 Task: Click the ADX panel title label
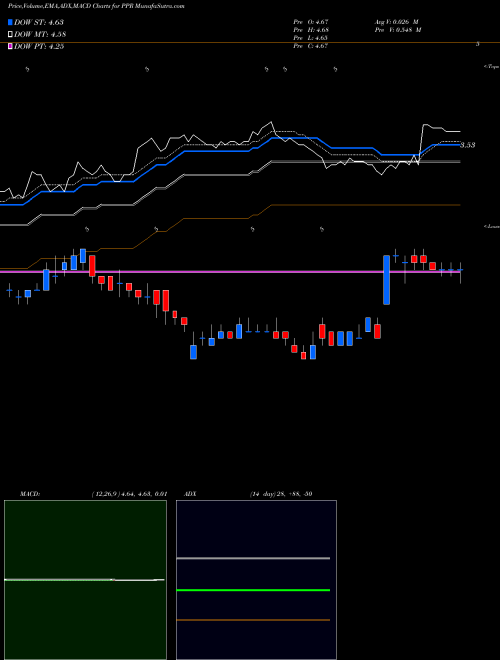click(190, 494)
